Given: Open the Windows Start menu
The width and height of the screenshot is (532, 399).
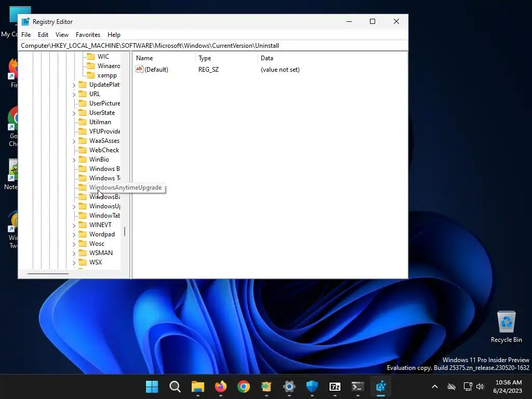Looking at the screenshot, I should coord(152,387).
